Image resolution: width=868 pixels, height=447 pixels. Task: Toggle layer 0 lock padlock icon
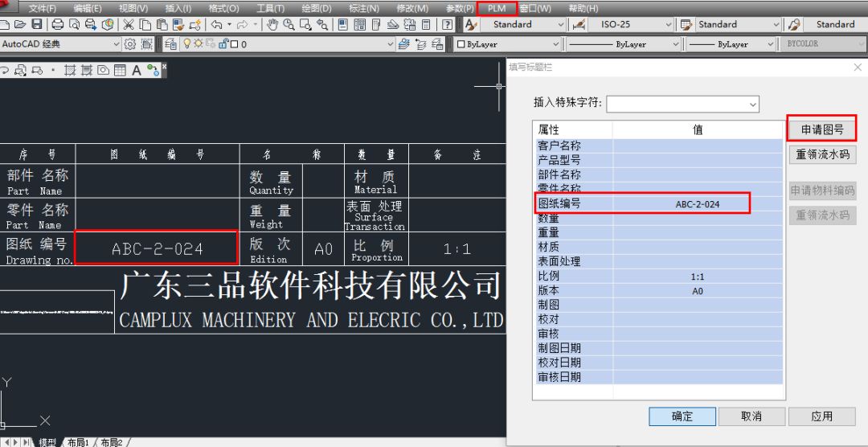tap(223, 43)
